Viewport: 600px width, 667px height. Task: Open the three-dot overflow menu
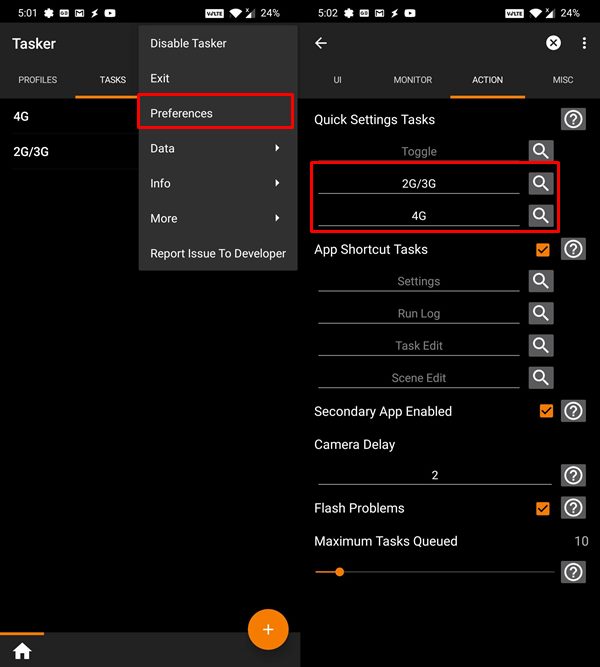[584, 43]
